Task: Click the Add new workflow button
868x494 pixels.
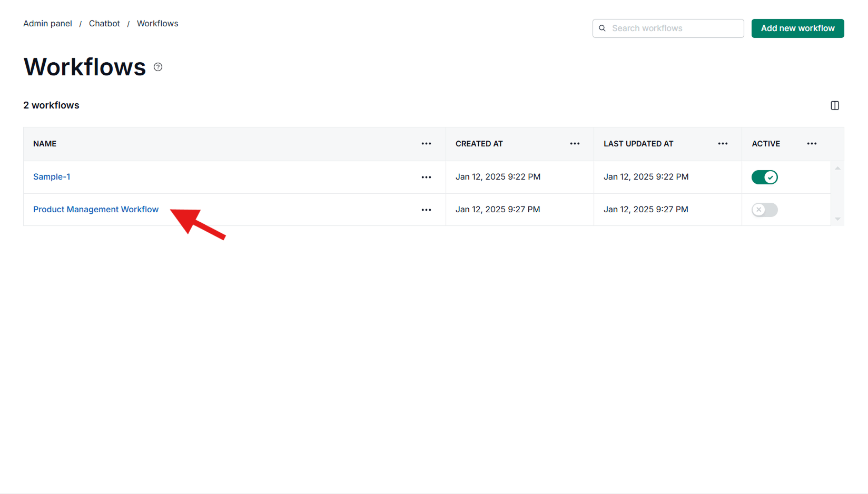Action: pos(797,28)
